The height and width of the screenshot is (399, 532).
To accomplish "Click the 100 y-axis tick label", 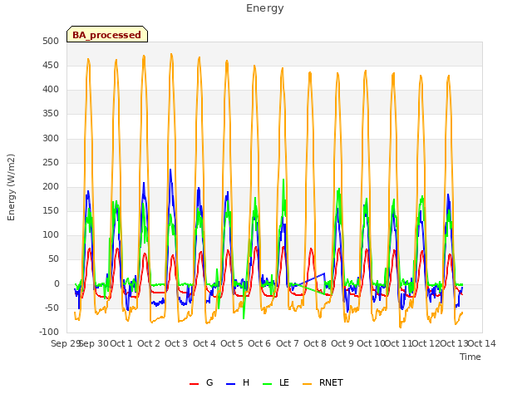I will (x=51, y=234).
